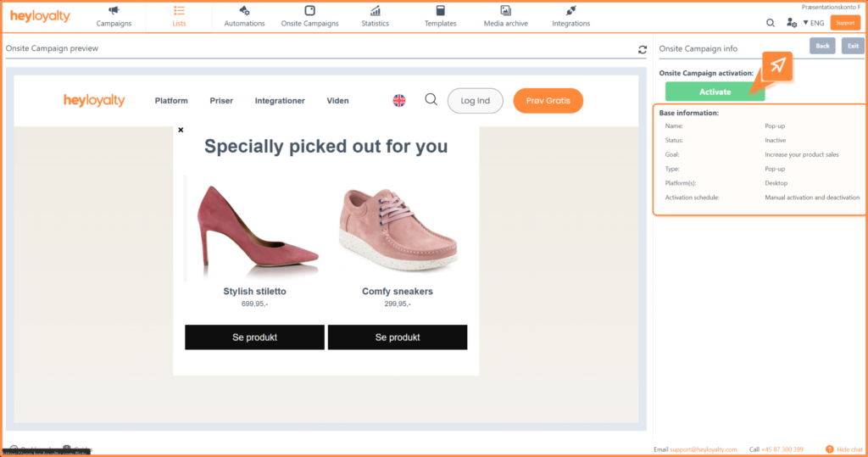Click the orange Support button
Image resolution: width=868 pixels, height=457 pixels.
point(845,23)
